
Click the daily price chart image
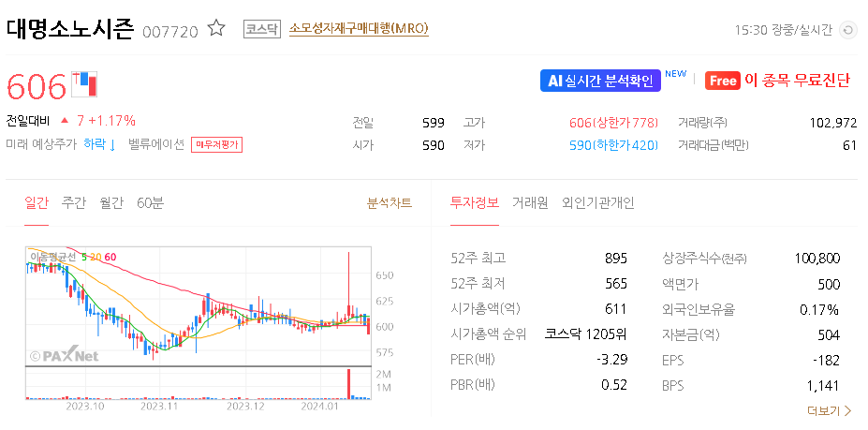click(199, 306)
